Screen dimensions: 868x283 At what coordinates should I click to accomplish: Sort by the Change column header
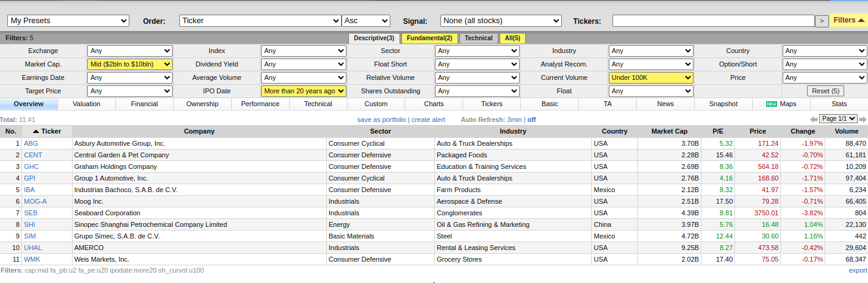(x=803, y=131)
